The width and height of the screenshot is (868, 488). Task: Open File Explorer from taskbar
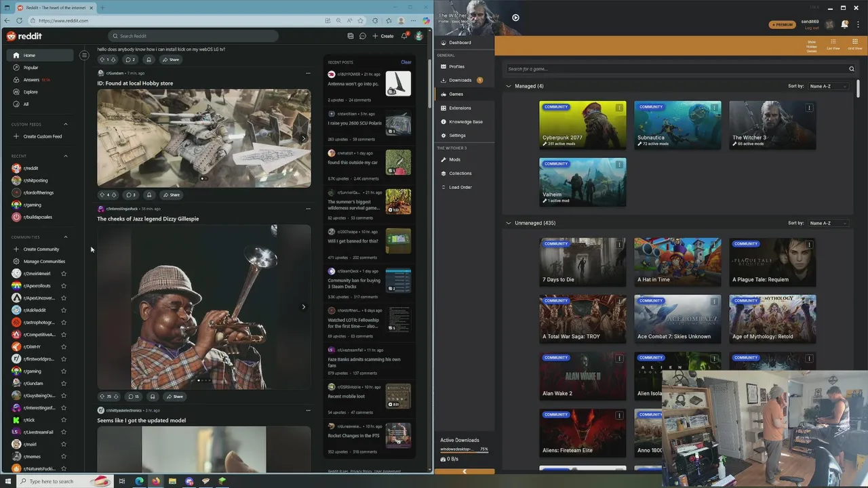click(172, 481)
